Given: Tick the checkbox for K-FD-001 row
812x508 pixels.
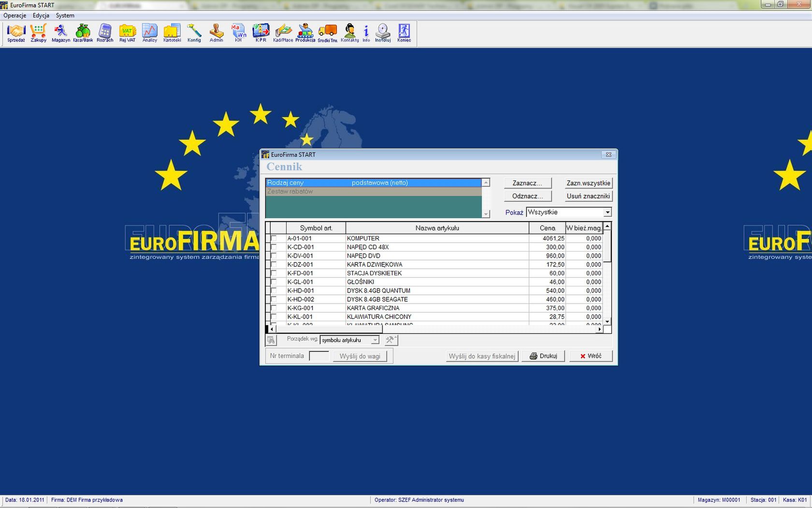Looking at the screenshot, I should 274,273.
